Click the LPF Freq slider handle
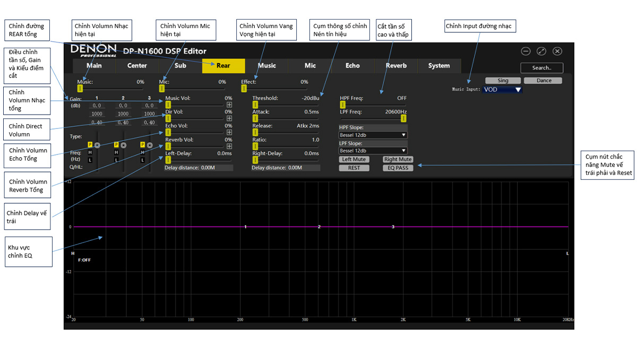The height and width of the screenshot is (364, 637). pyautogui.click(x=403, y=118)
